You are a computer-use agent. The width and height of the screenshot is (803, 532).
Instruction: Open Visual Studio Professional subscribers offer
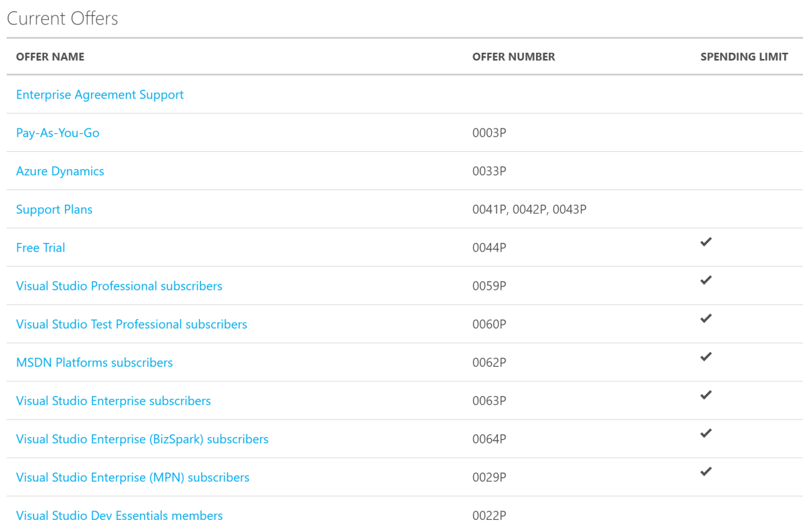tap(119, 286)
